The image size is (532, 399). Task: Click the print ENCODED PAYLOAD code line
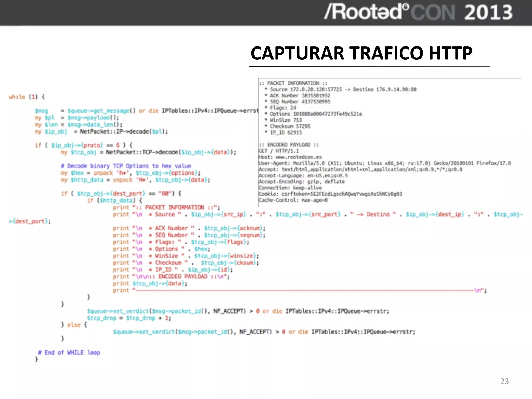[x=171, y=277]
